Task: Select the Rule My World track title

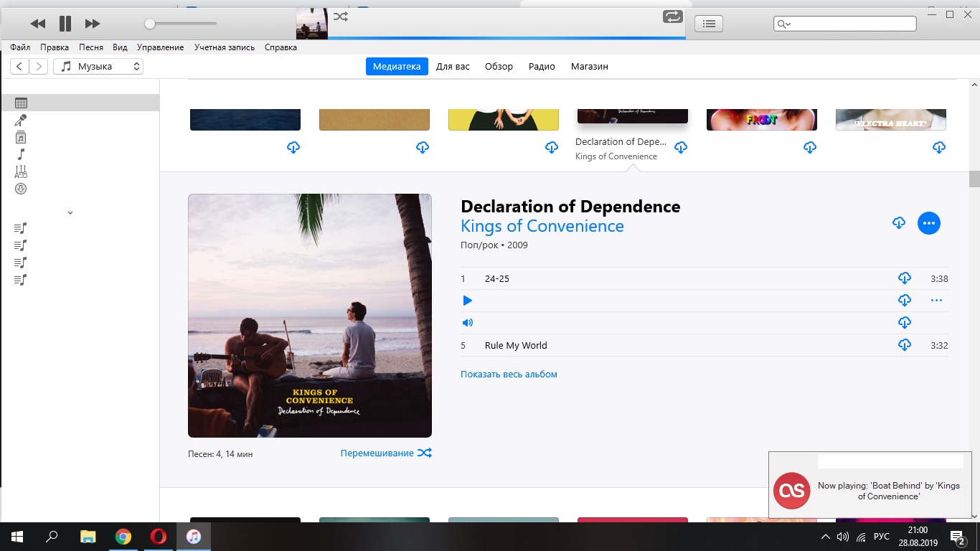Action: [x=516, y=346]
